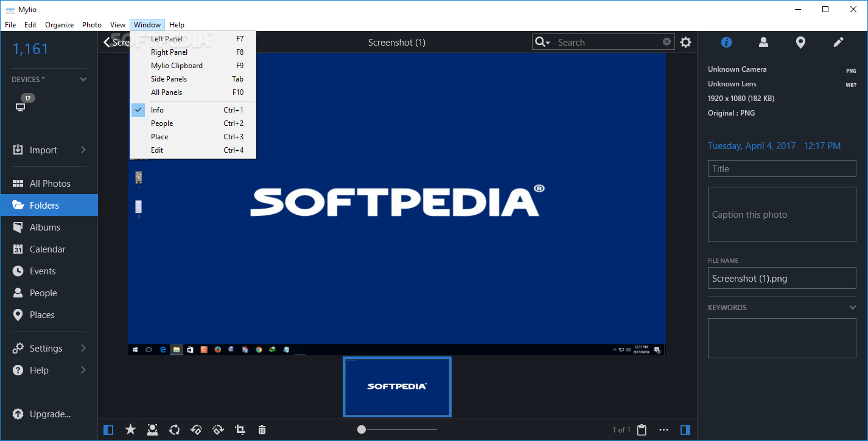
Task: Open the Organize menu
Action: click(60, 25)
